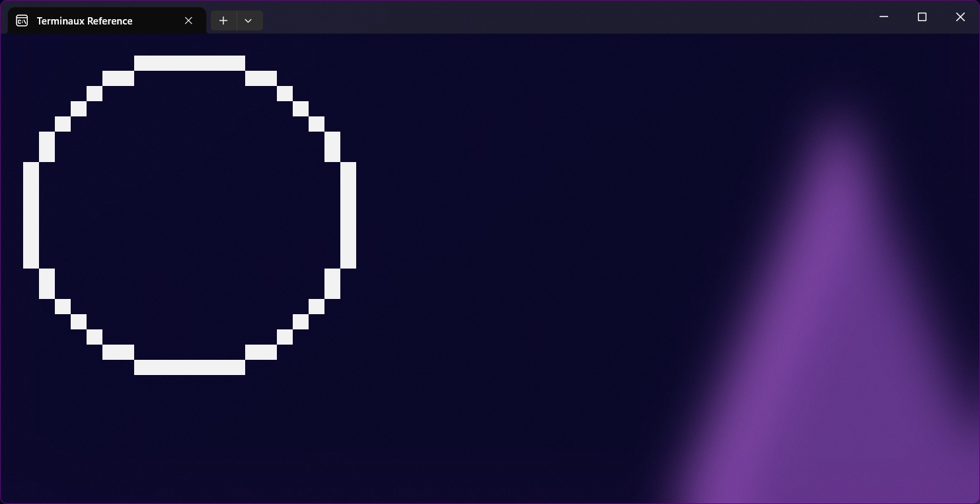Expand the new tab profile dropdown
This screenshot has width=980, height=504.
(248, 21)
